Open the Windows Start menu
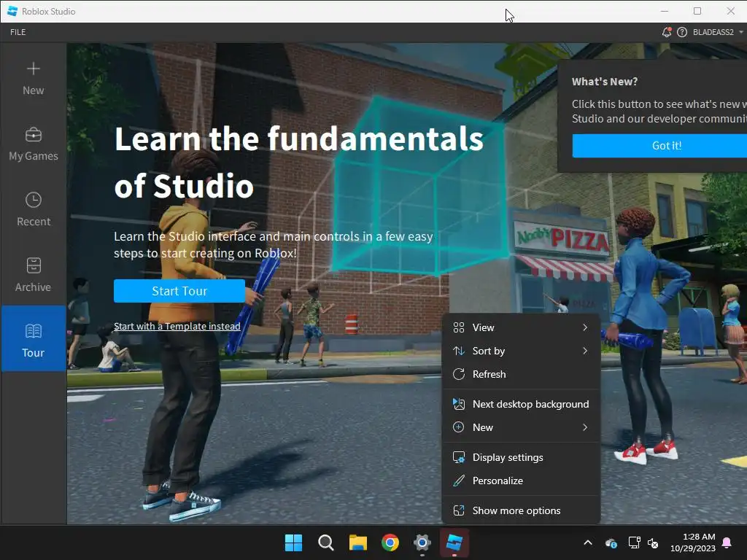 coord(293,542)
